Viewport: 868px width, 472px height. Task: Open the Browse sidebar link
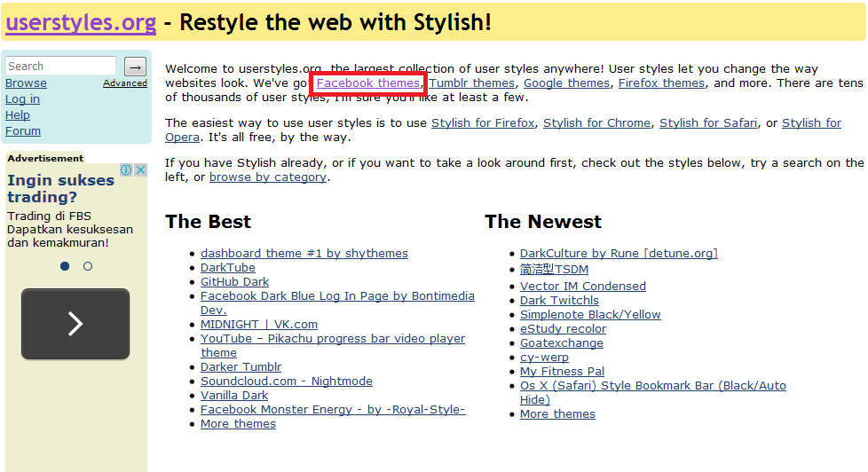pyautogui.click(x=26, y=83)
